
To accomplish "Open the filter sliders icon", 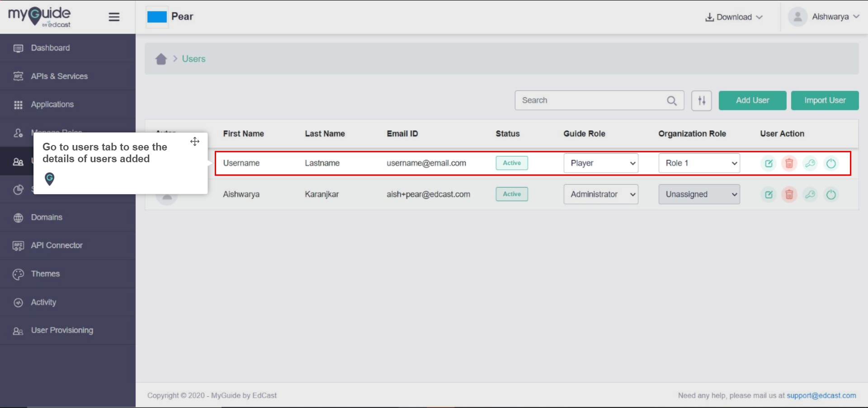I will click(x=702, y=100).
